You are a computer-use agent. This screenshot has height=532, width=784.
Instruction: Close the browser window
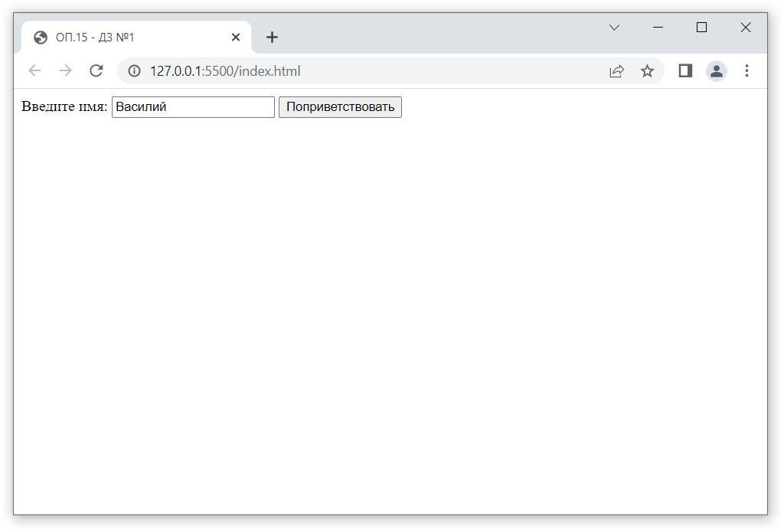746,28
